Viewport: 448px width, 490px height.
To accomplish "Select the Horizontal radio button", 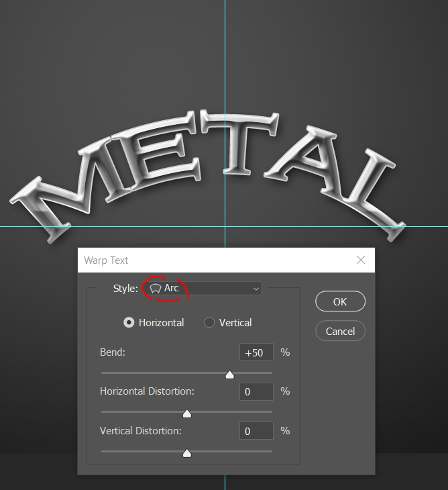I will coord(129,322).
